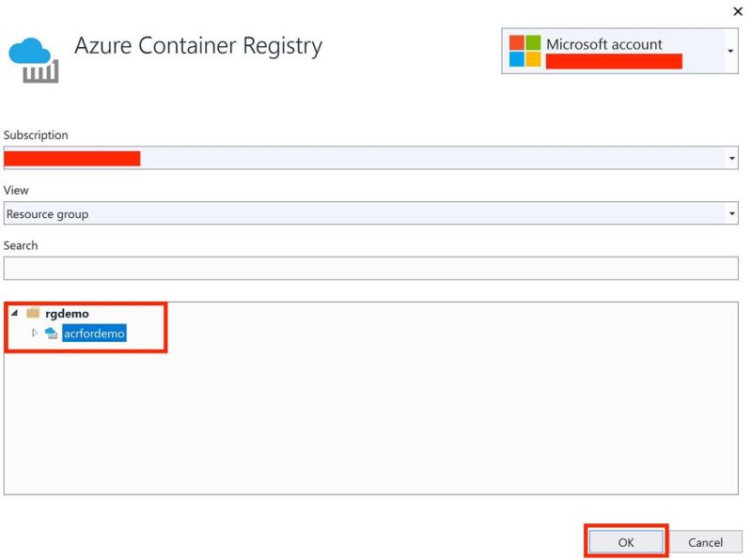
Task: Open the Subscription dropdown
Action: pos(732,156)
